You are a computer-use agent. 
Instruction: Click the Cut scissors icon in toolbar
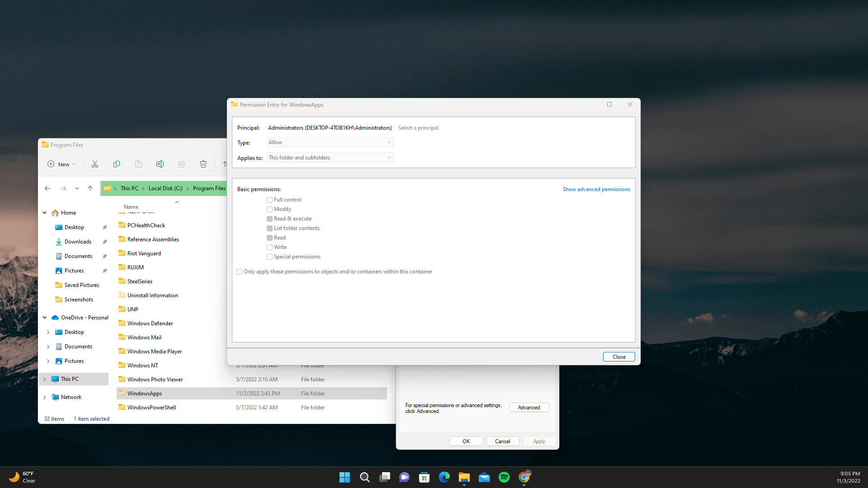click(95, 164)
